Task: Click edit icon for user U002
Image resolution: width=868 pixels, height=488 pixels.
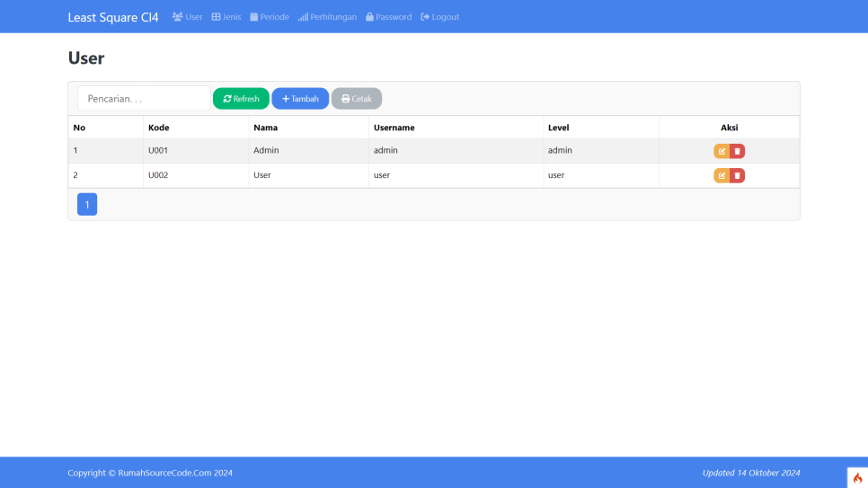Action: coord(722,175)
